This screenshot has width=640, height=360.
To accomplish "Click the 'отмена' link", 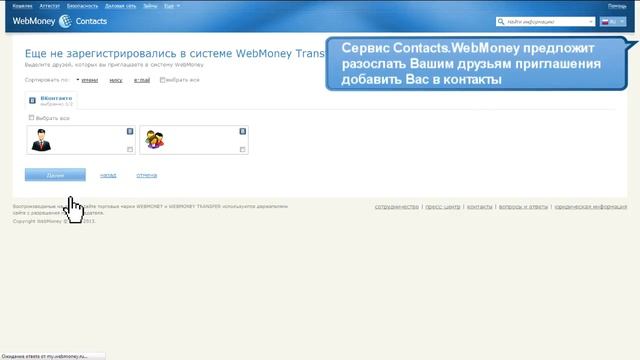I will tap(147, 175).
